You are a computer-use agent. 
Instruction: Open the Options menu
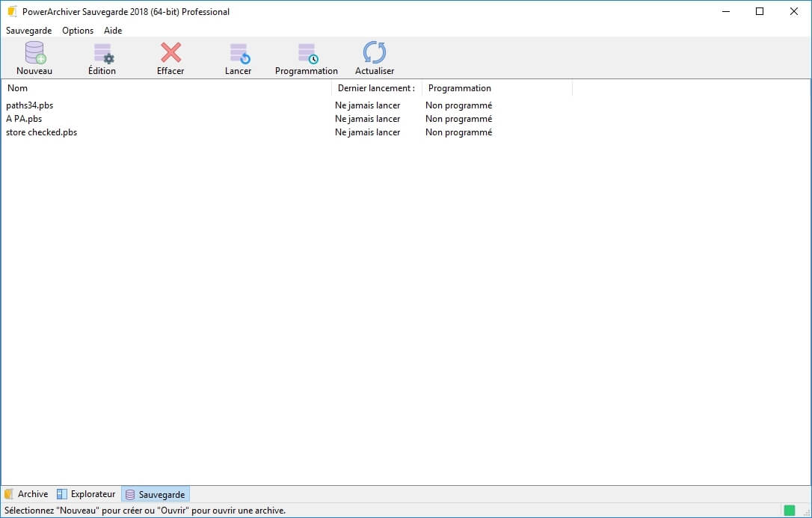pyautogui.click(x=78, y=31)
